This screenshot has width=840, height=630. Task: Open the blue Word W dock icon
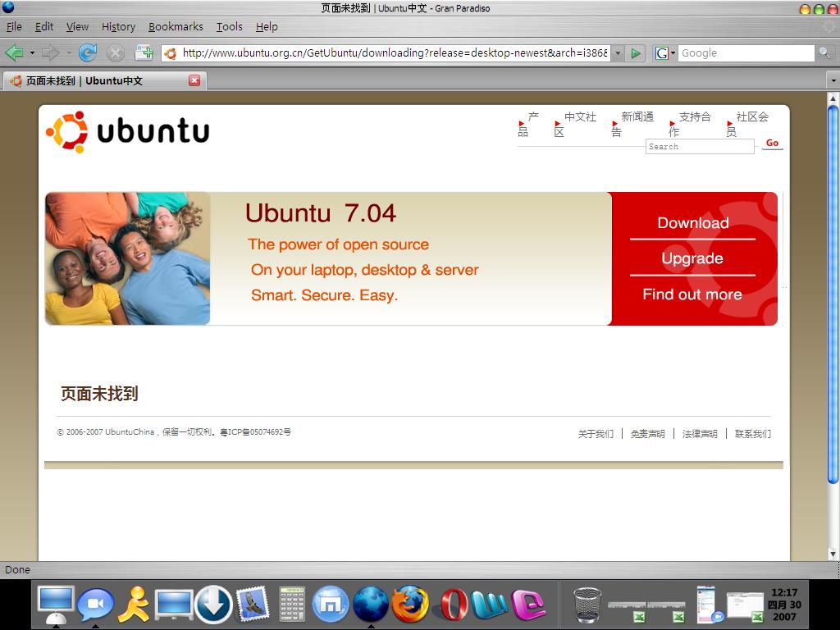(490, 605)
